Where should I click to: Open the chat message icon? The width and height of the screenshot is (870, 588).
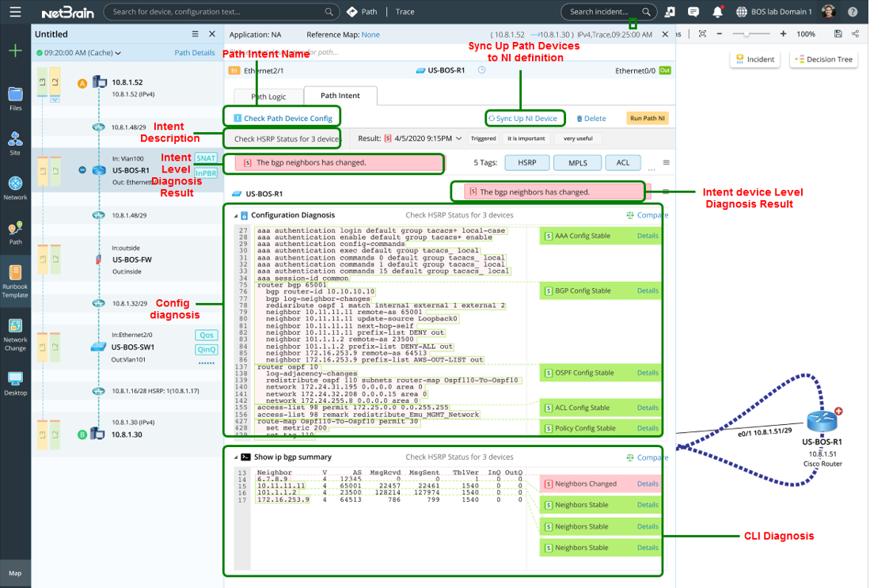(693, 12)
